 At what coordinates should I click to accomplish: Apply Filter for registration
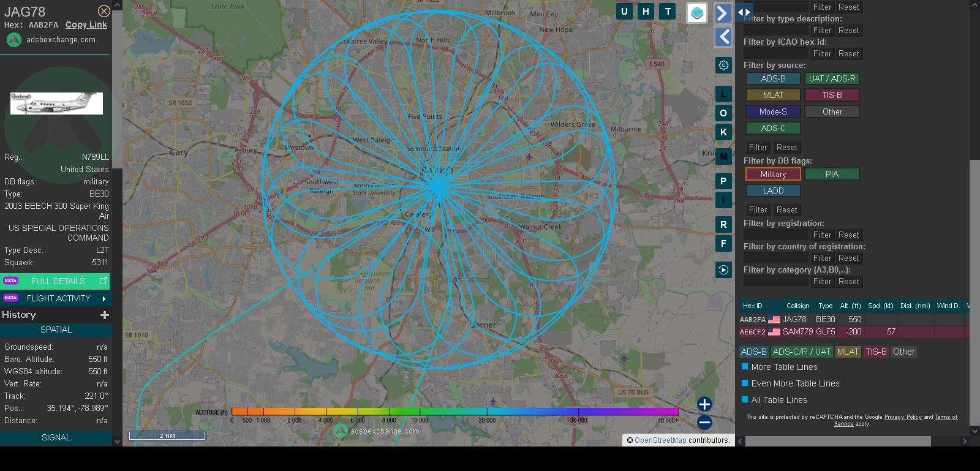(822, 235)
